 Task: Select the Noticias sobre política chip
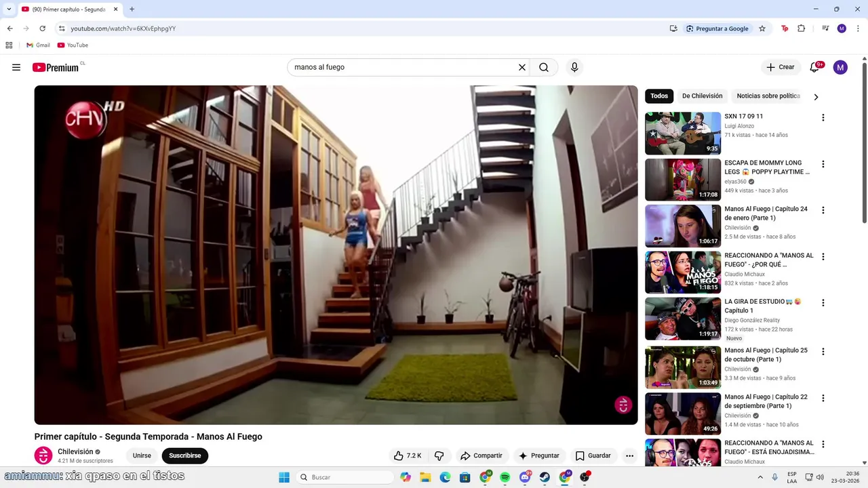[x=768, y=96]
